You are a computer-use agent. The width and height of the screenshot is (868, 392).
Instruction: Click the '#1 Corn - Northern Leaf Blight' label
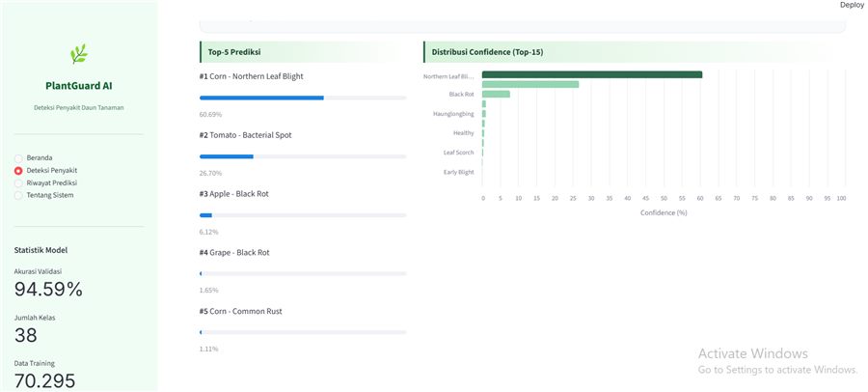point(252,76)
